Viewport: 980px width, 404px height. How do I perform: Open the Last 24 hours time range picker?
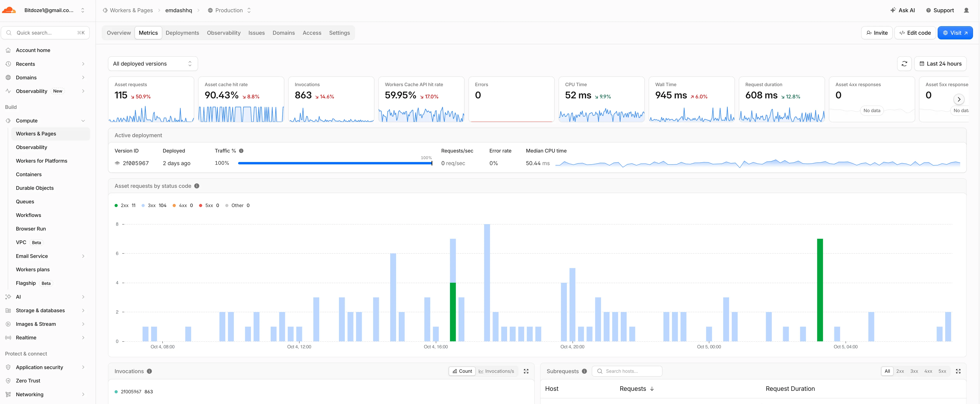point(940,64)
